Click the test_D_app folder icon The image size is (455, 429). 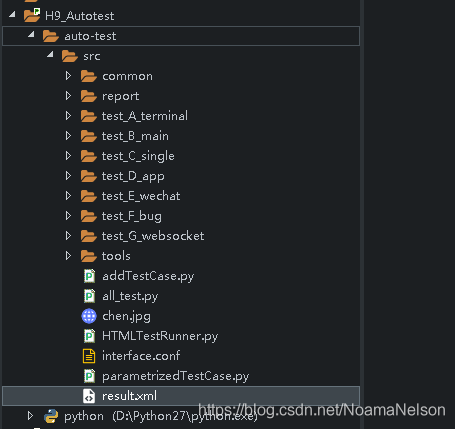click(89, 176)
